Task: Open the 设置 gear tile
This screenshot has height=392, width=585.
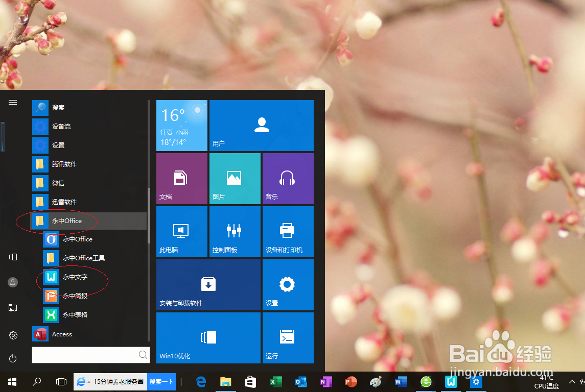Action: 288,285
